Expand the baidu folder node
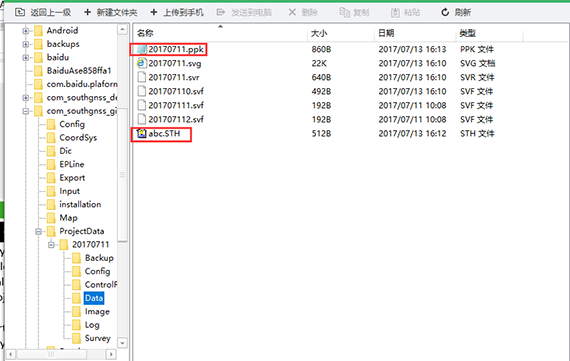The height and width of the screenshot is (361, 570). pos(25,57)
